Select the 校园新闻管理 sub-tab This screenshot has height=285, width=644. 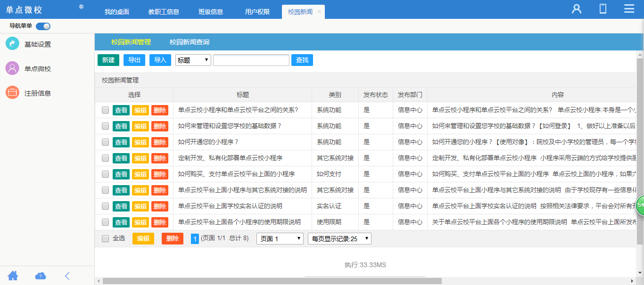[131, 42]
